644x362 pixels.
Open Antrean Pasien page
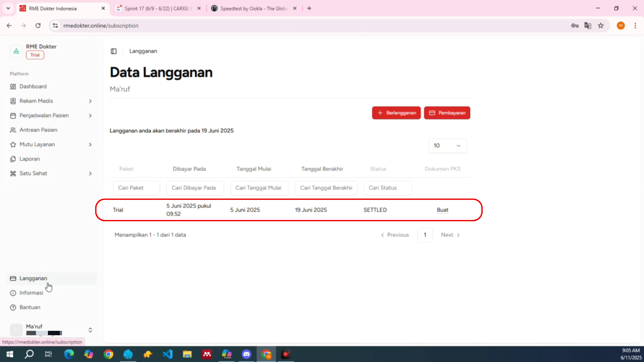tap(38, 130)
